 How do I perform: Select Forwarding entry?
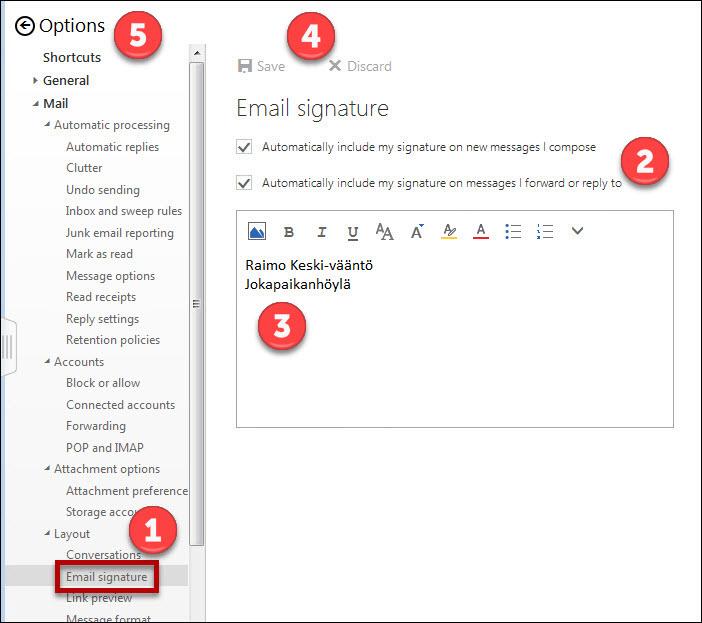pyautogui.click(x=96, y=426)
